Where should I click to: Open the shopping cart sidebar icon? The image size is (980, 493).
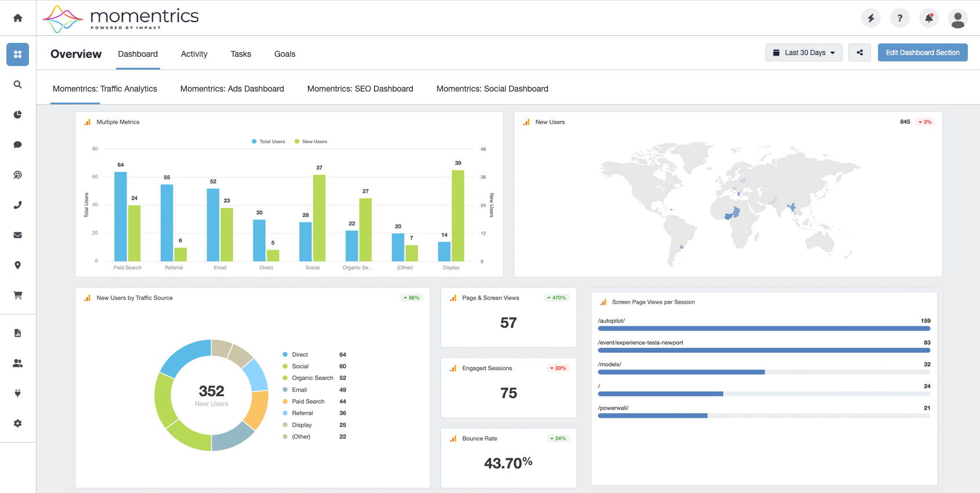pos(17,295)
